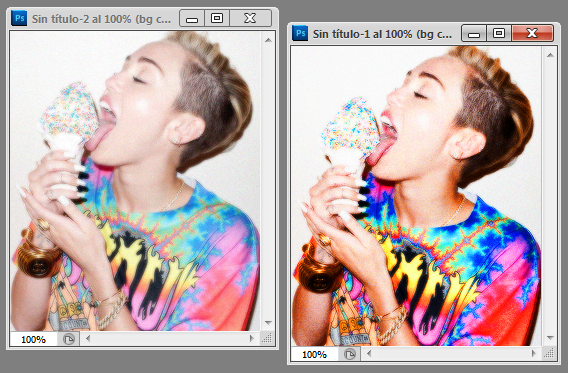The image size is (568, 373).
Task: Click the 100% zoom field of Sin título-2
Action: coord(33,339)
